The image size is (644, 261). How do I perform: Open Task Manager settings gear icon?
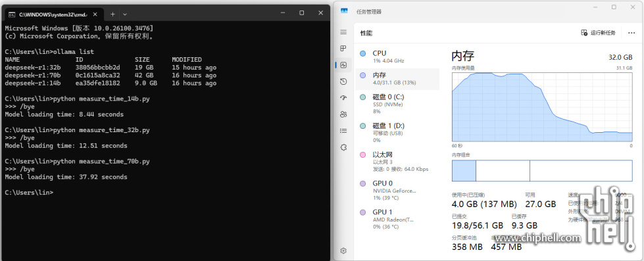343,250
